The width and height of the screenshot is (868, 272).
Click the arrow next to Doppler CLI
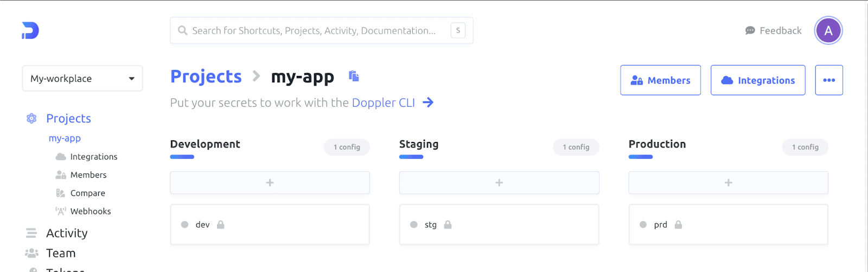tap(428, 102)
